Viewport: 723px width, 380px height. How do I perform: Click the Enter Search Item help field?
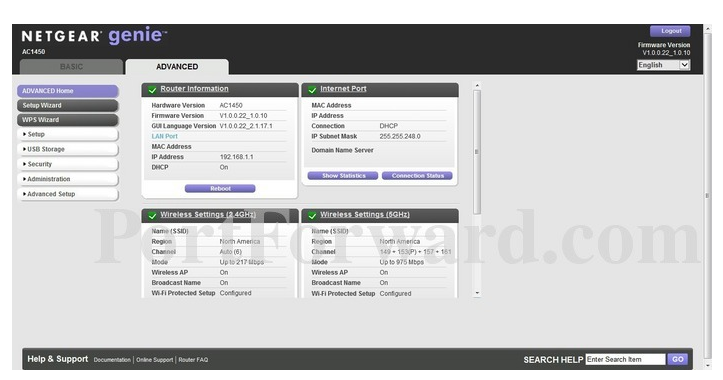[x=625, y=359]
